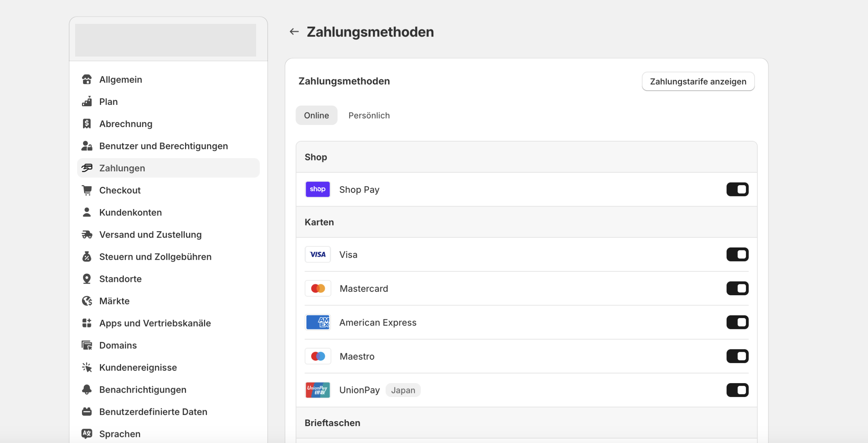Screen dimensions: 868x443
Task: Click the Zahlungen hand-with-card icon
Action: point(87,168)
